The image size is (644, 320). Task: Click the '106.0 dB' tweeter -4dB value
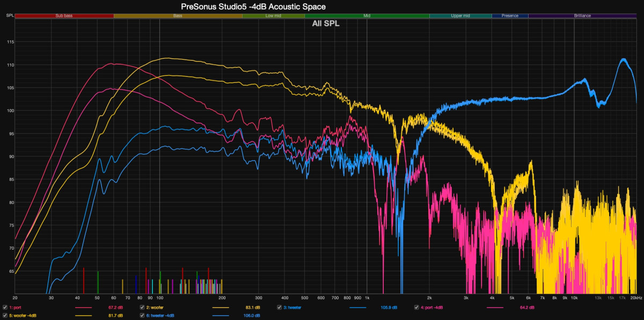point(252,315)
